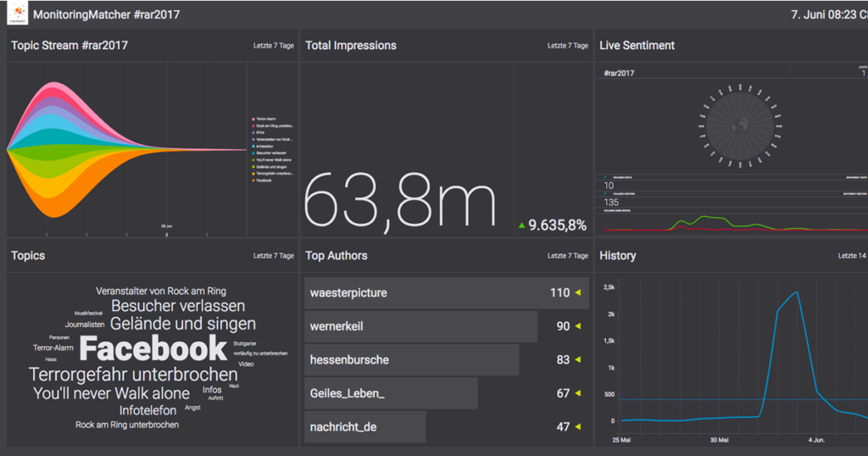Click 'Angst' in the word cloud
Image resolution: width=868 pixels, height=456 pixels.
192,408
